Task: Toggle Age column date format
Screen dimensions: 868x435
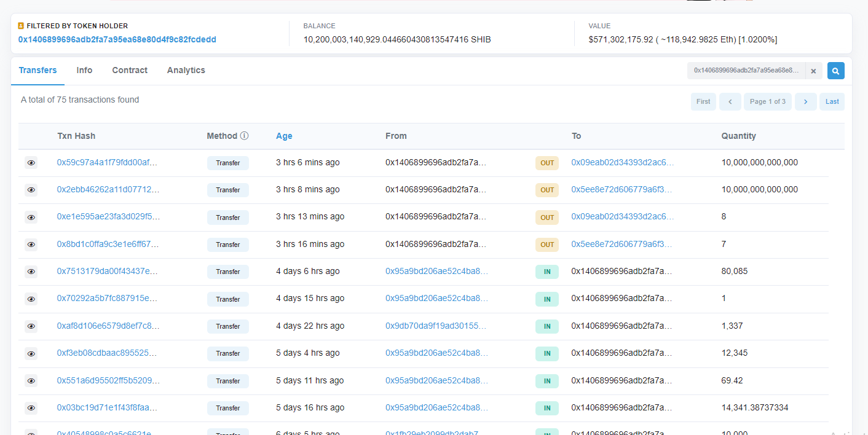Action: (x=284, y=136)
